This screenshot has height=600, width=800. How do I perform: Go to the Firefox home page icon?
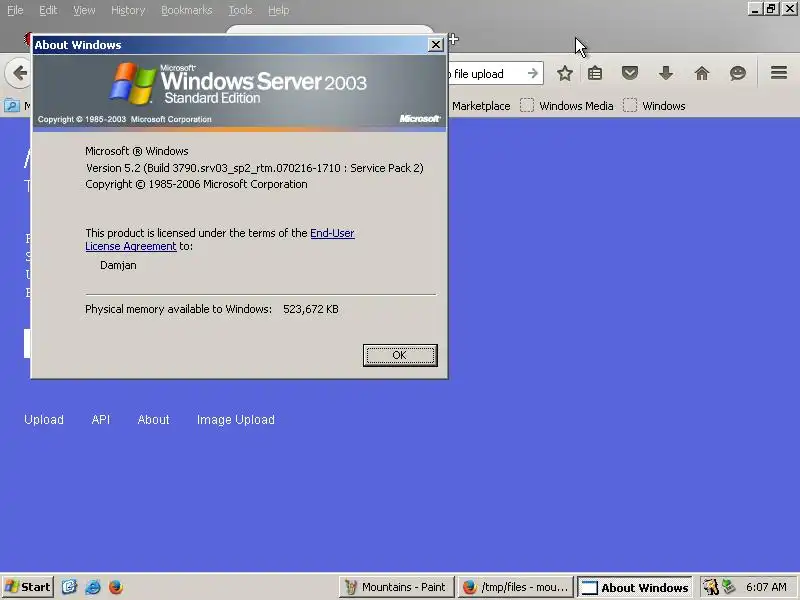pos(702,73)
